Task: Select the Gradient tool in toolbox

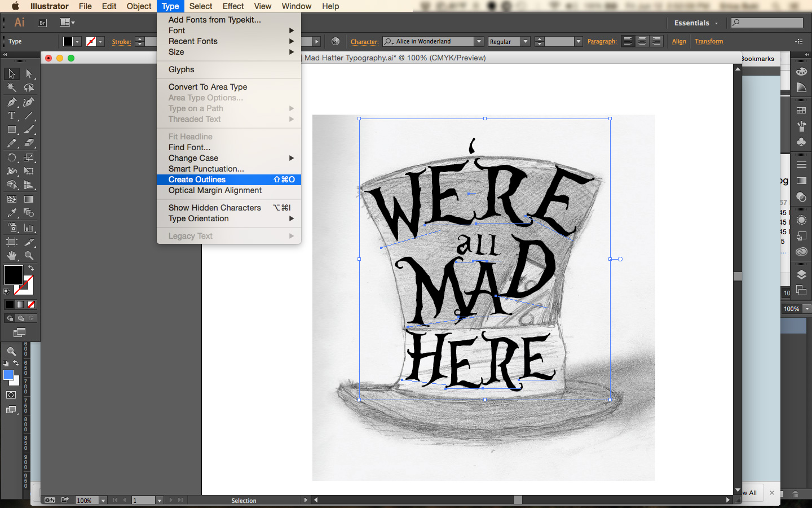Action: click(29, 199)
